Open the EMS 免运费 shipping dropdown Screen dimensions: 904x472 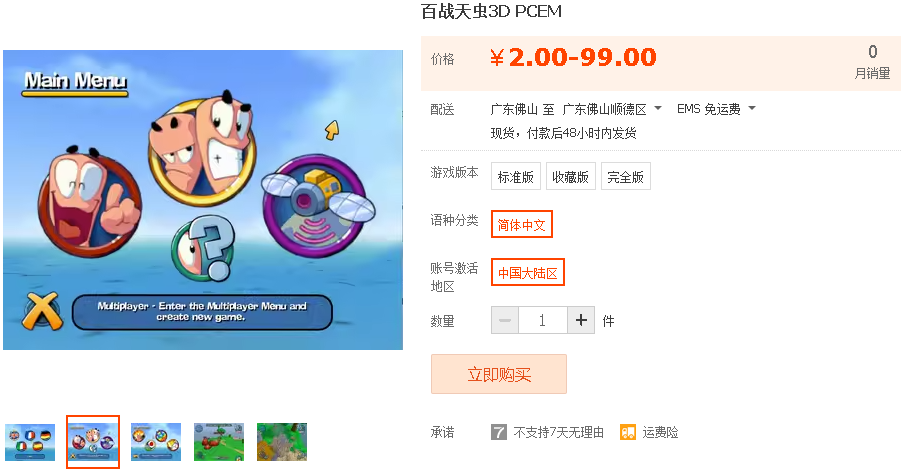[715, 109]
